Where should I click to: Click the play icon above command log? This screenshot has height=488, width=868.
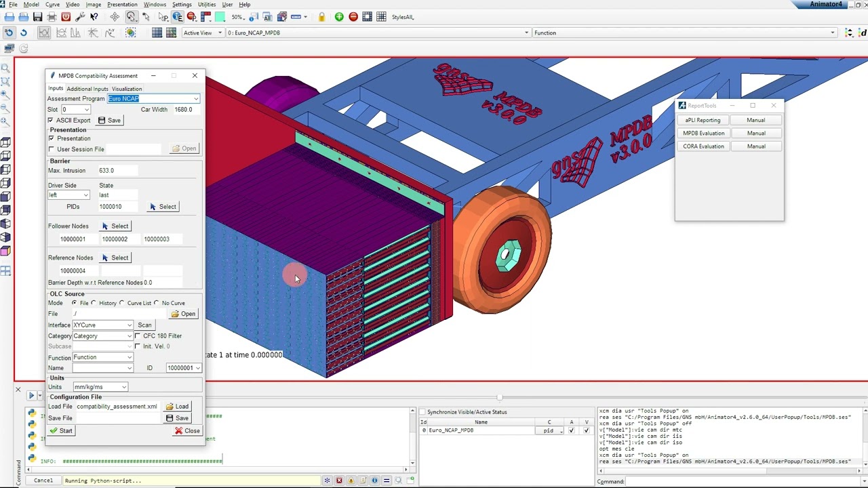31,395
